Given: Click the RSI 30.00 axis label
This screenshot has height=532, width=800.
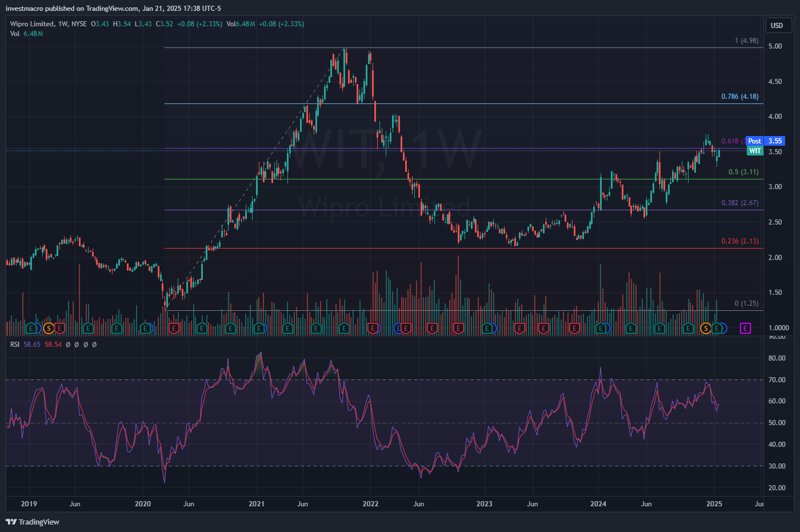Looking at the screenshot, I should (777, 466).
